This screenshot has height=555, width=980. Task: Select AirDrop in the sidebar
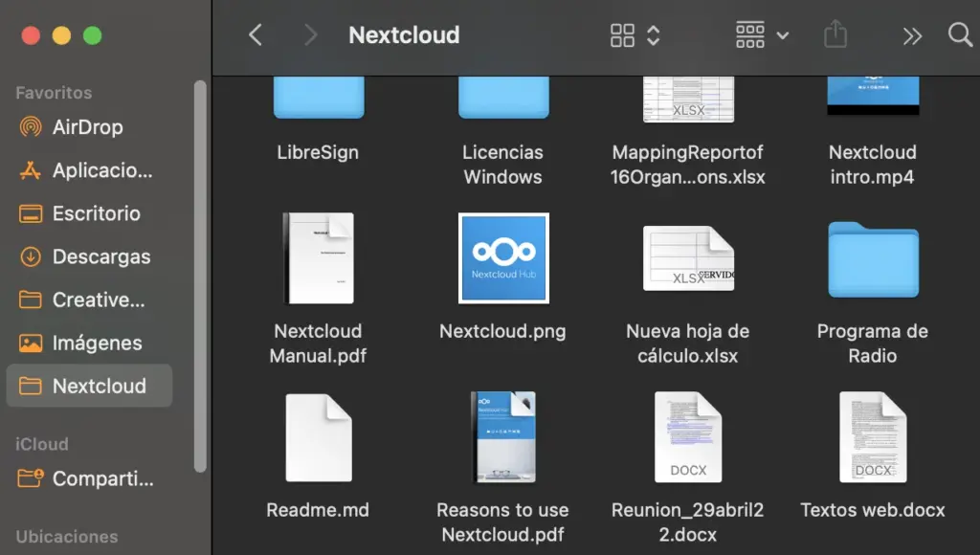click(x=86, y=127)
